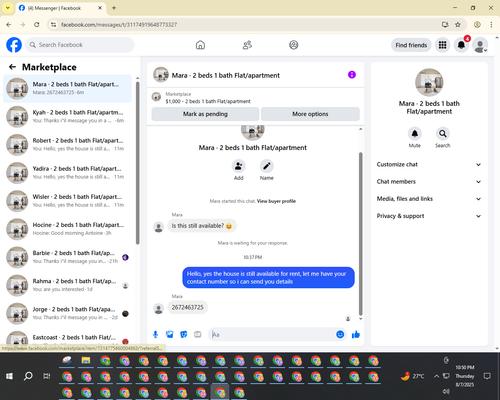
Task: Expand Customize chat section
Action: [x=429, y=164]
